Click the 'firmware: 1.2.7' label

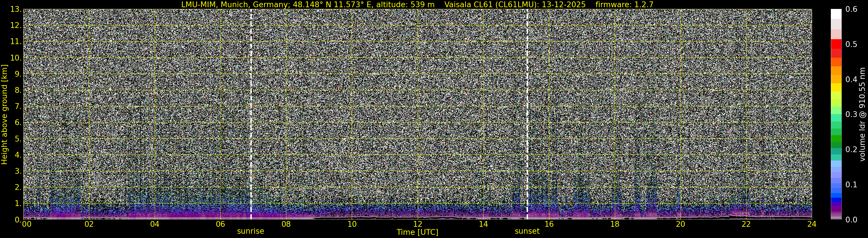pos(624,4)
